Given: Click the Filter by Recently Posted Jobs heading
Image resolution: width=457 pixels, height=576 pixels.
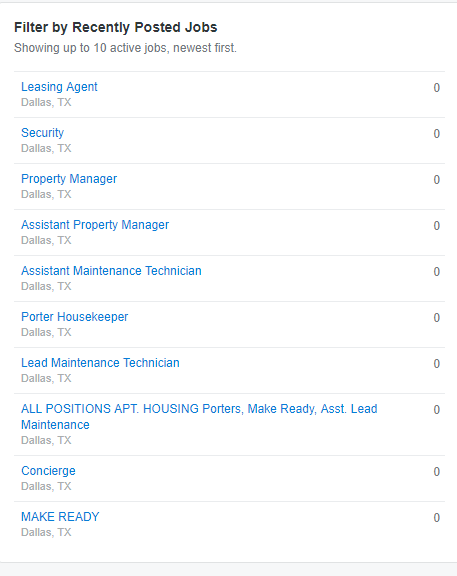Looking at the screenshot, I should click(x=116, y=28).
